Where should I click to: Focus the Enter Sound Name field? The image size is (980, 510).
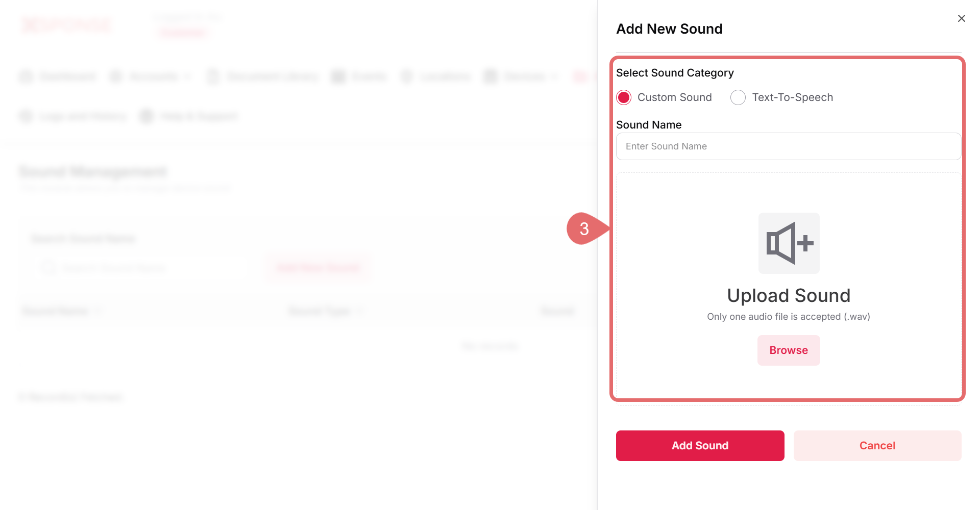click(x=789, y=146)
